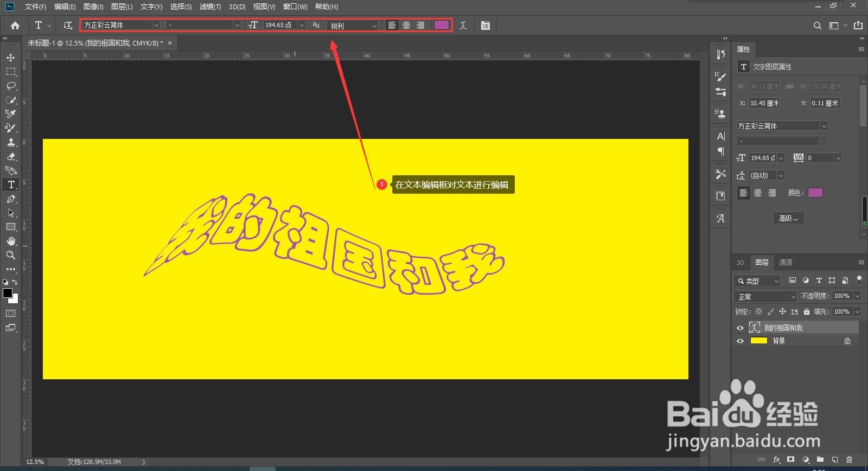Toggle lock position in Layers panel
The width and height of the screenshot is (868, 471).
[x=782, y=311]
